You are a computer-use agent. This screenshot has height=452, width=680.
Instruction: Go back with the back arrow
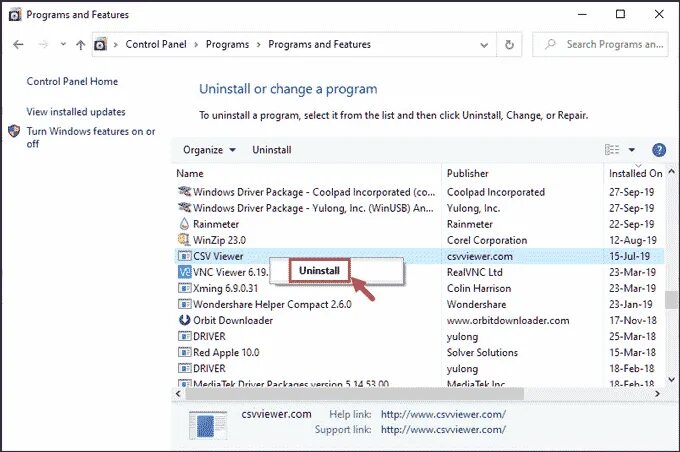pyautogui.click(x=18, y=44)
